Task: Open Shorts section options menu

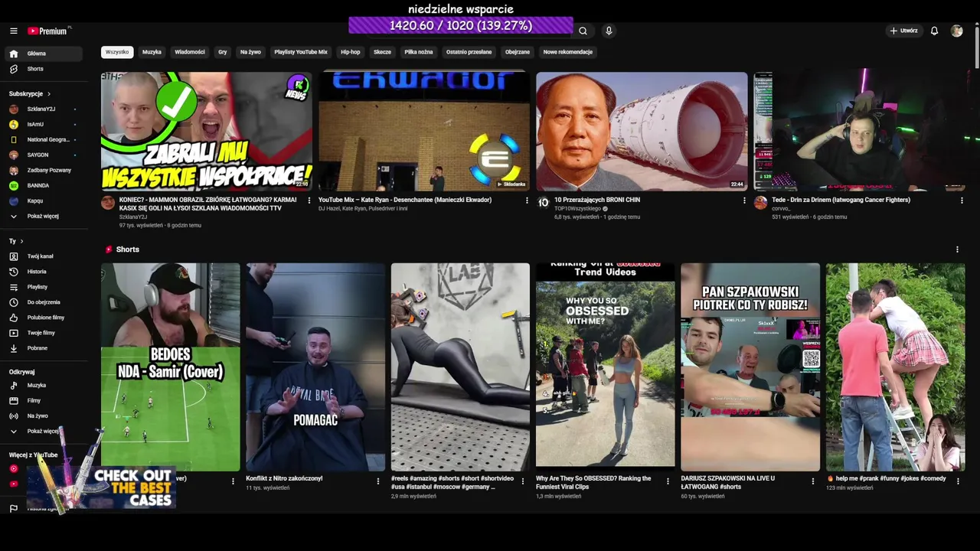Action: pos(957,249)
